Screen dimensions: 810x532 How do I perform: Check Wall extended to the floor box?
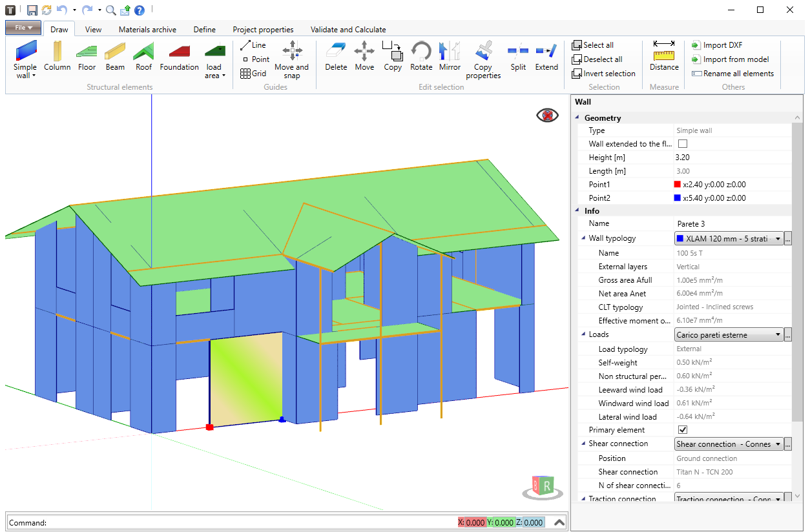point(683,144)
